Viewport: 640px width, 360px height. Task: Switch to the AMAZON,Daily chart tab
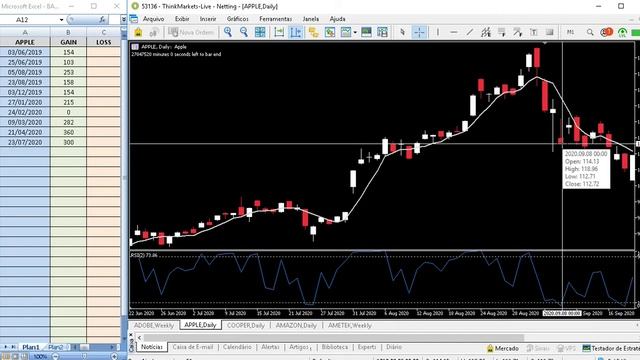tap(296, 325)
